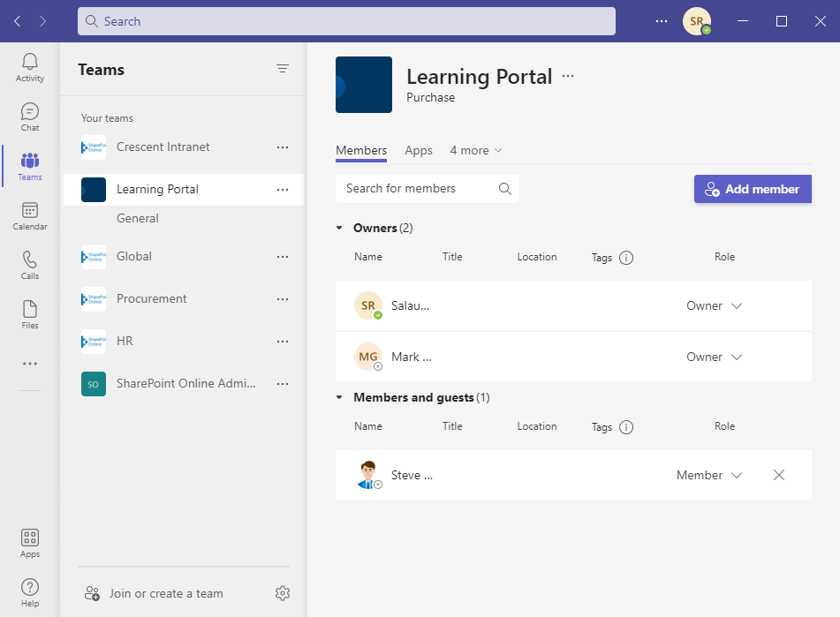Image resolution: width=840 pixels, height=617 pixels.
Task: Click the Tags info icon
Action: [626, 256]
